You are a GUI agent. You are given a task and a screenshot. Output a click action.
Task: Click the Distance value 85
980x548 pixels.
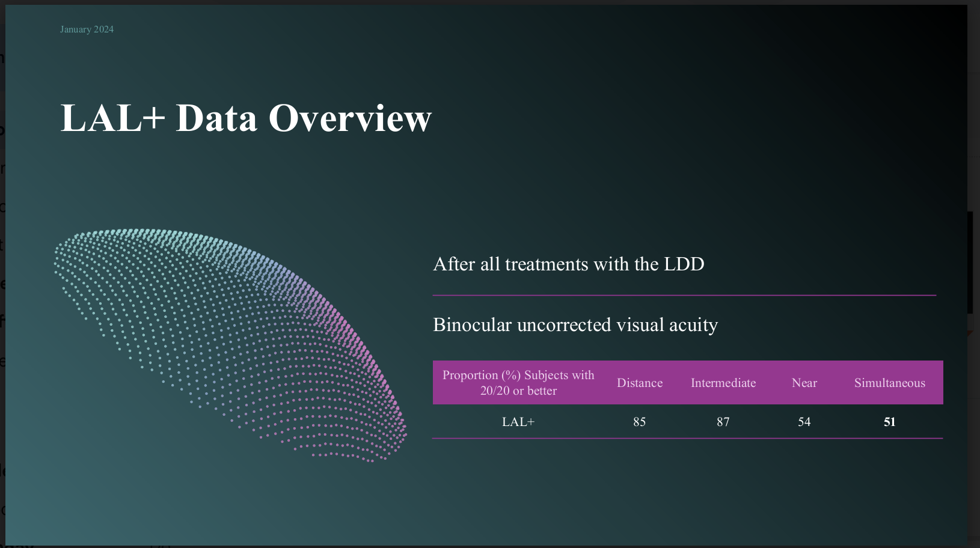[640, 422]
